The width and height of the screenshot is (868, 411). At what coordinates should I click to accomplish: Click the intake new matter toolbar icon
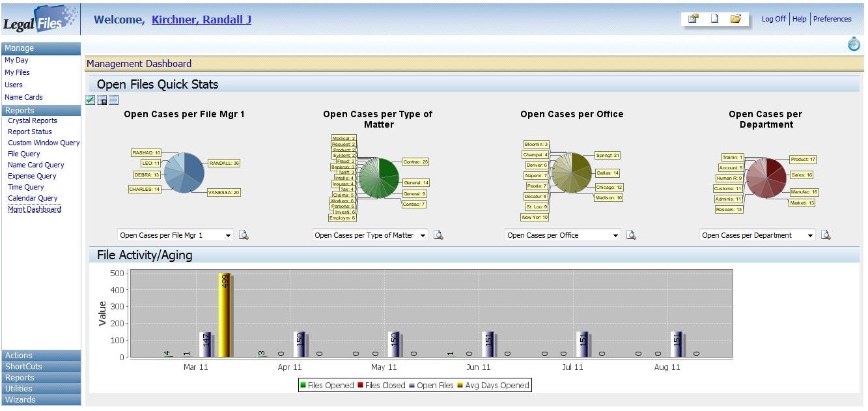point(693,19)
